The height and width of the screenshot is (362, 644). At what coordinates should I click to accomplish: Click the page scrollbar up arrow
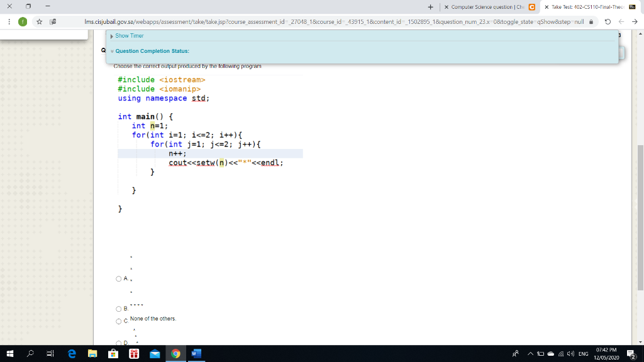pos(640,34)
